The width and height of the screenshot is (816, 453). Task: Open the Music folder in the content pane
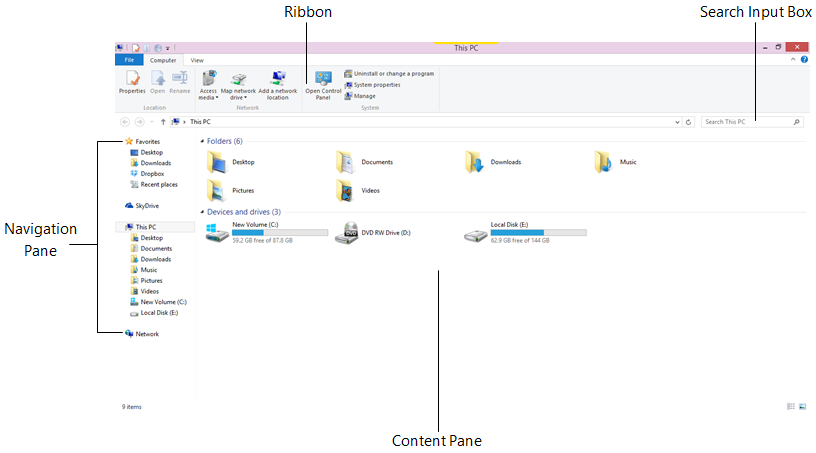pyautogui.click(x=604, y=161)
